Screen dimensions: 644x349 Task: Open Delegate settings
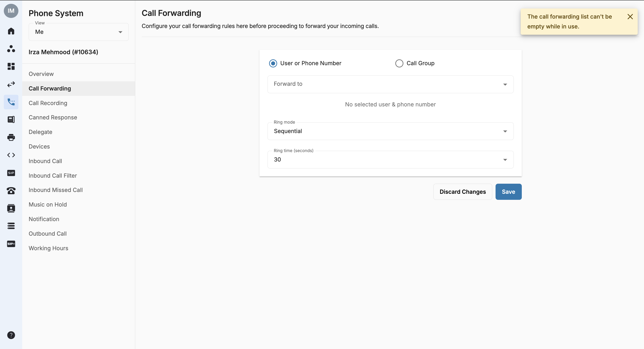coord(78,132)
